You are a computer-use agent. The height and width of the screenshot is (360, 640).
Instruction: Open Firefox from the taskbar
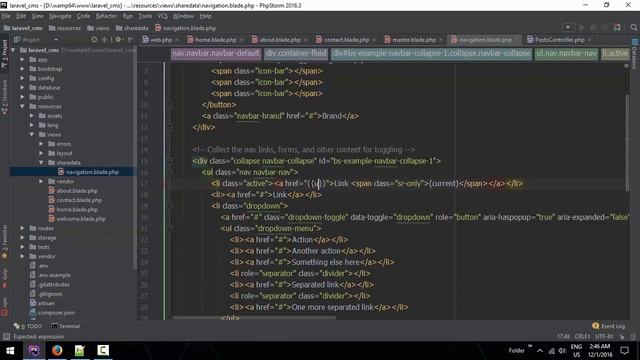click(x=57, y=351)
